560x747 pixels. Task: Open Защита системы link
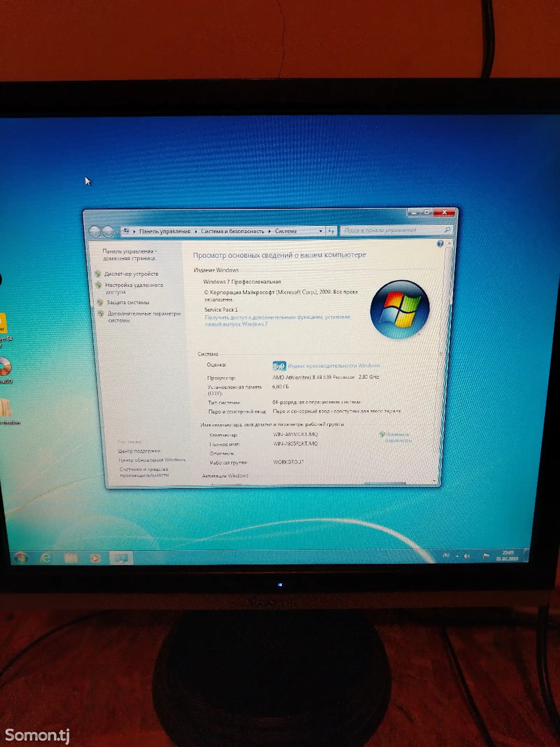point(128,302)
